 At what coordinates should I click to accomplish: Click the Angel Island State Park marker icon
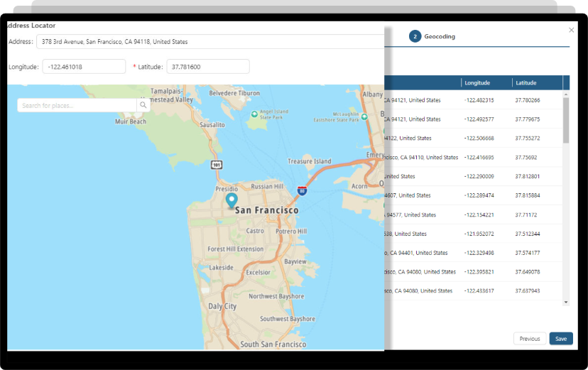254,114
